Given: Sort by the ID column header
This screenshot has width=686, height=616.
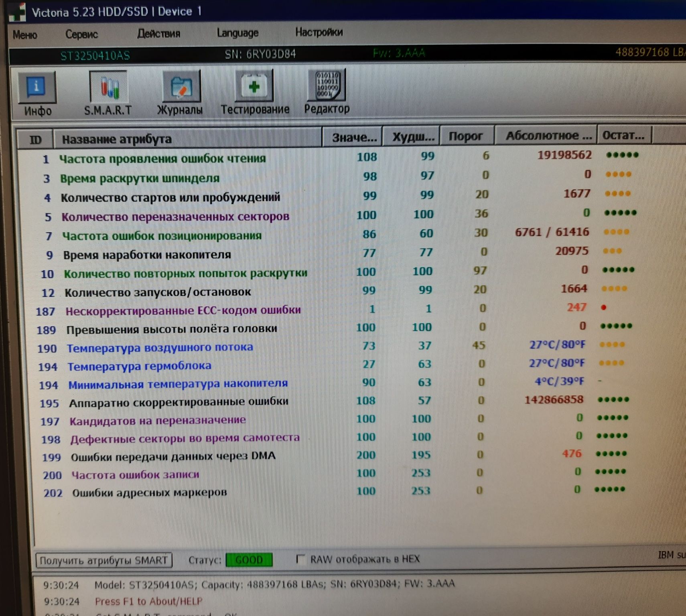Looking at the screenshot, I should [x=35, y=140].
